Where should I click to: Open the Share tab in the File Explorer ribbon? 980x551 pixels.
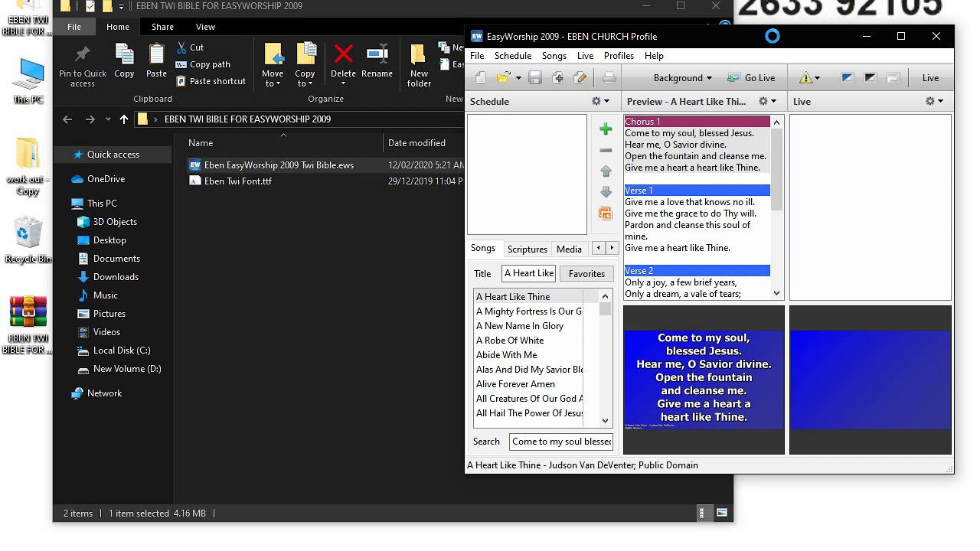pos(162,27)
